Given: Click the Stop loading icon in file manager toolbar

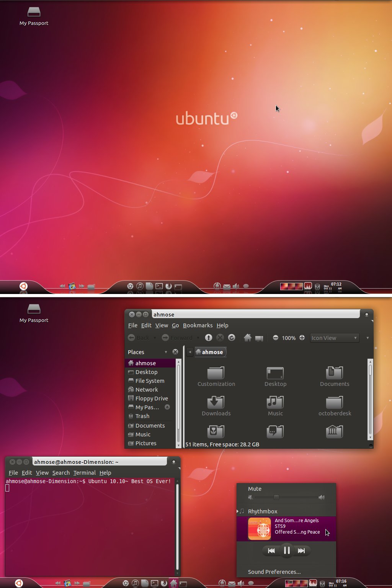Looking at the screenshot, I should pyautogui.click(x=220, y=338).
